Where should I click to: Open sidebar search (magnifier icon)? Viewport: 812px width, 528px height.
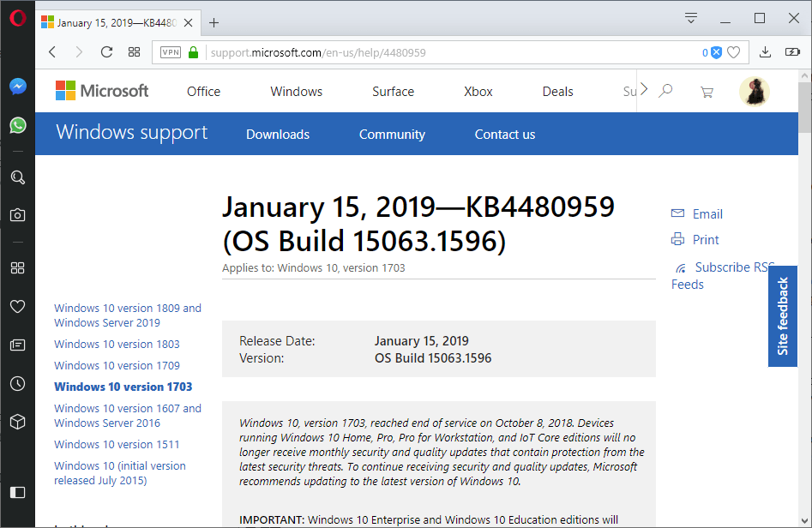[18, 177]
